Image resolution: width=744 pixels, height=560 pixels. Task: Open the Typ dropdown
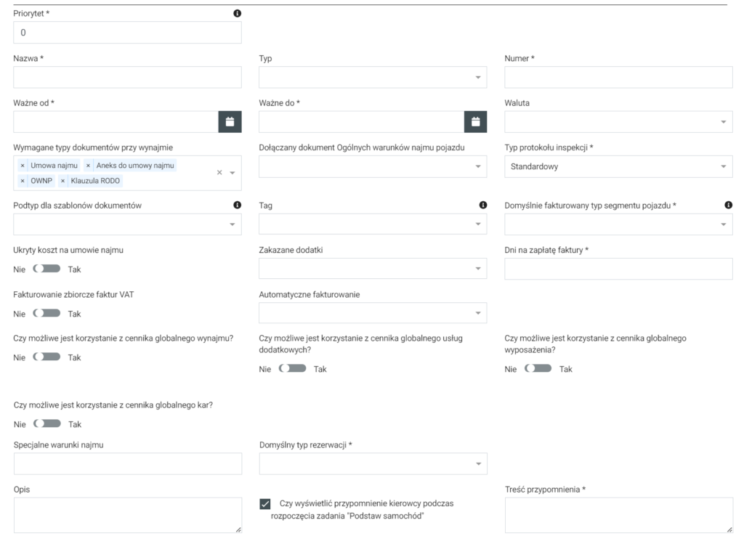point(373,77)
